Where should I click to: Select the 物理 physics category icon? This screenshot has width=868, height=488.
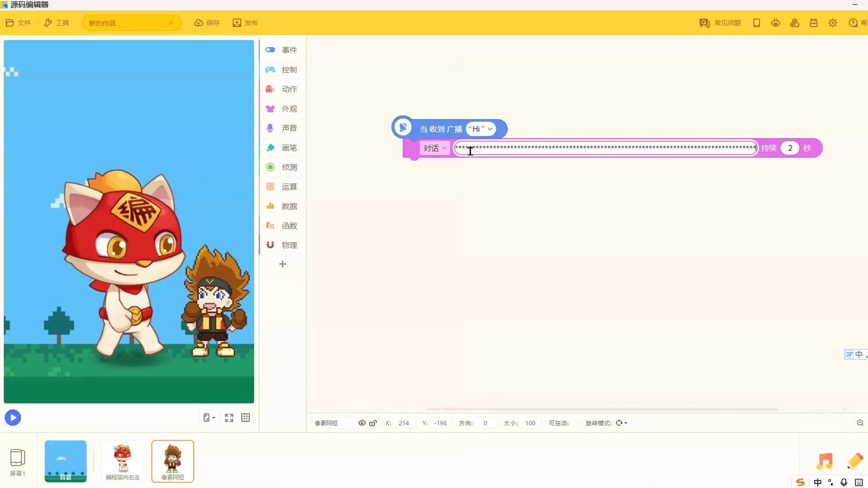coord(270,245)
